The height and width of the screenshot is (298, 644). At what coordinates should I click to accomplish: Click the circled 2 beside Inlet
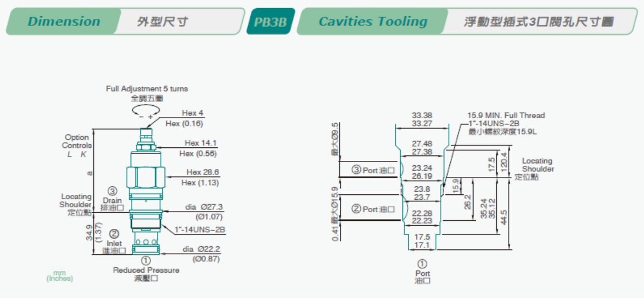115,233
